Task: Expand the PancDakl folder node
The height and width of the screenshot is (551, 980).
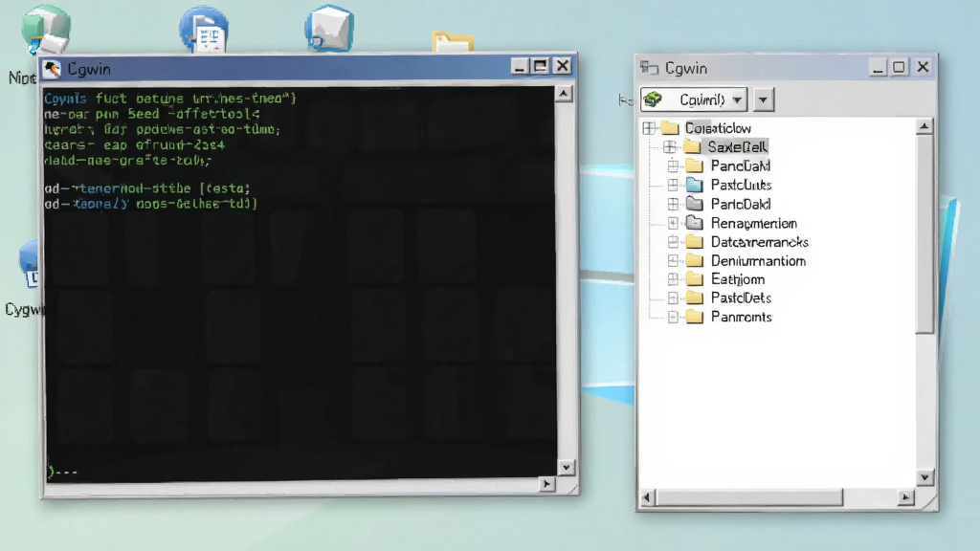Action: [x=673, y=166]
